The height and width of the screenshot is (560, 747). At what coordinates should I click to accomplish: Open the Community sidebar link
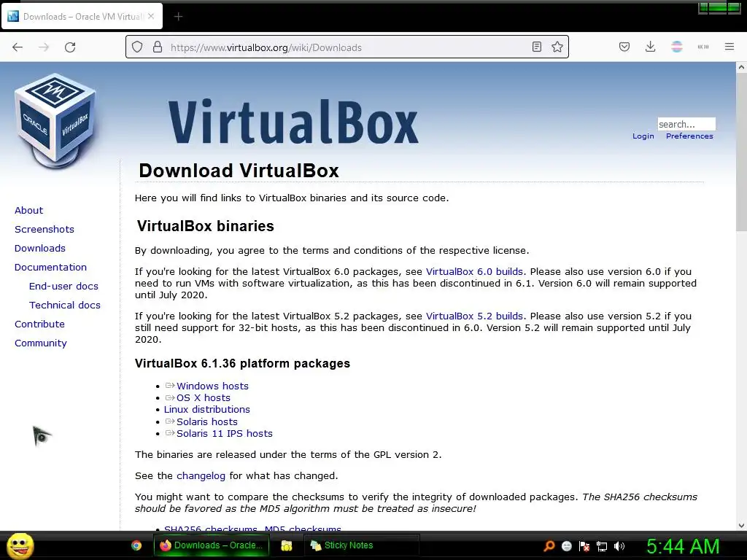tap(41, 343)
